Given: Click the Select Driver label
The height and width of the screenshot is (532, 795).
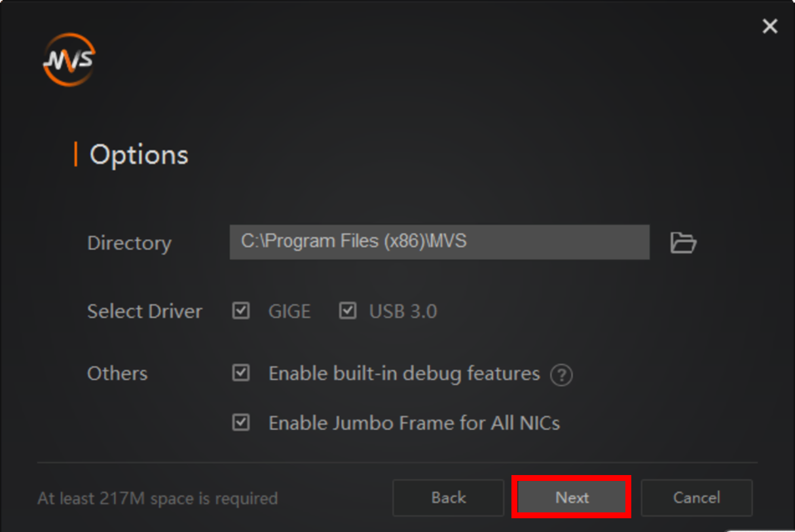Looking at the screenshot, I should [x=145, y=311].
